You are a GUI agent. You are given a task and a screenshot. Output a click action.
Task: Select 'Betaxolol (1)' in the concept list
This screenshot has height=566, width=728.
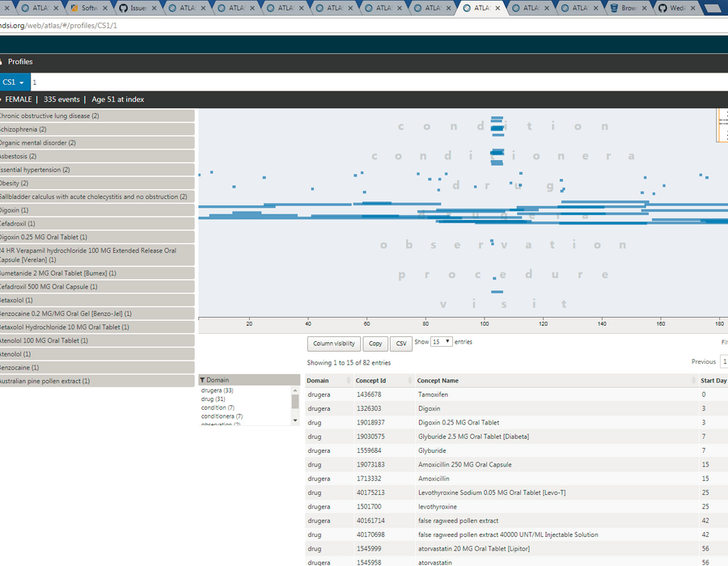point(97,300)
